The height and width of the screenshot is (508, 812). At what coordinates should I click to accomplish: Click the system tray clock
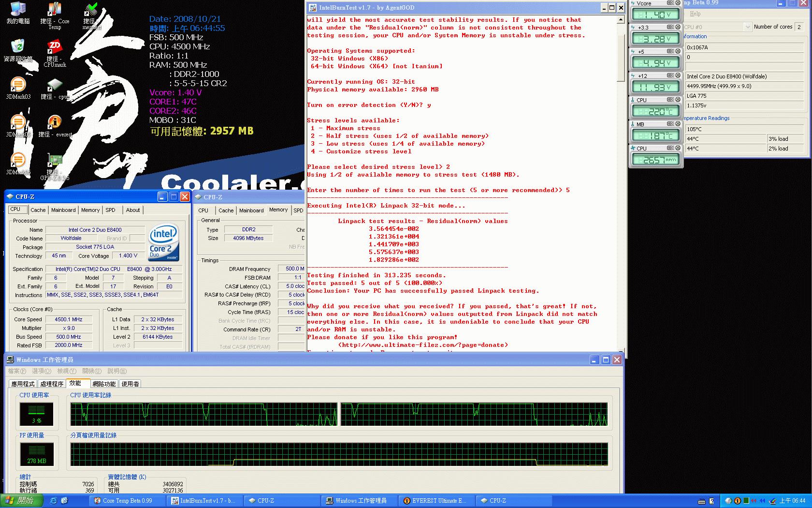793,501
